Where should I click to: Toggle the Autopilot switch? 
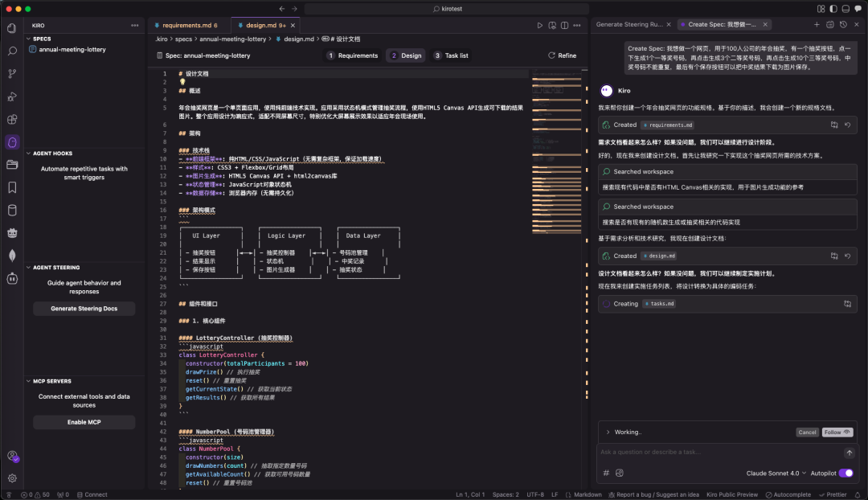(x=845, y=473)
